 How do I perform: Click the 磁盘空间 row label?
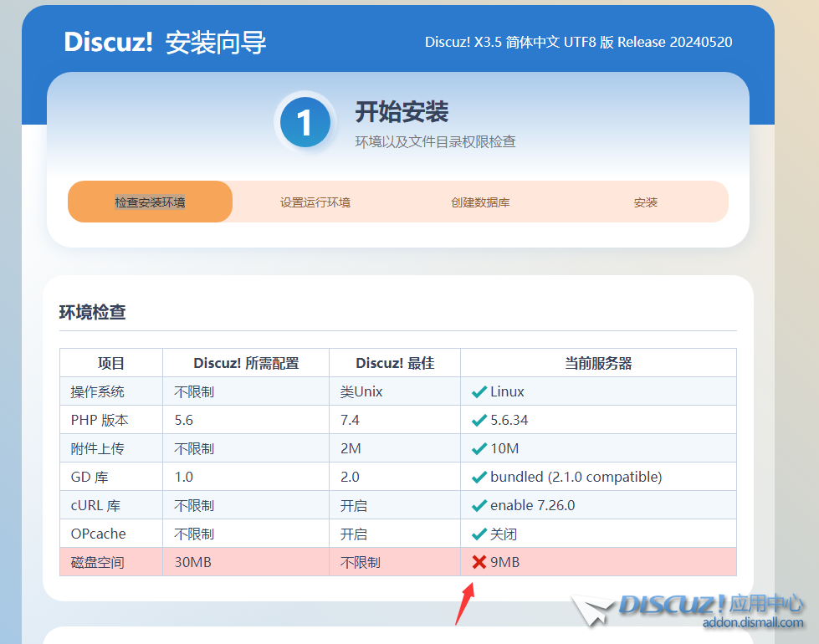coord(97,562)
